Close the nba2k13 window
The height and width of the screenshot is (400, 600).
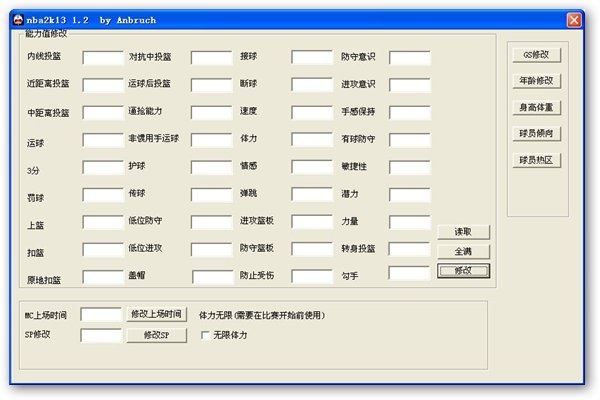pyautogui.click(x=574, y=20)
